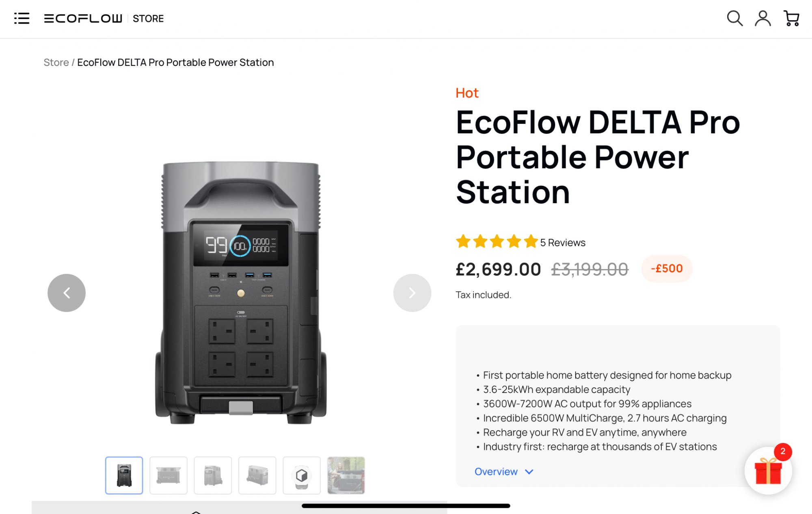Open the 5 Reviews link
This screenshot has height=514, width=812.
tap(563, 243)
